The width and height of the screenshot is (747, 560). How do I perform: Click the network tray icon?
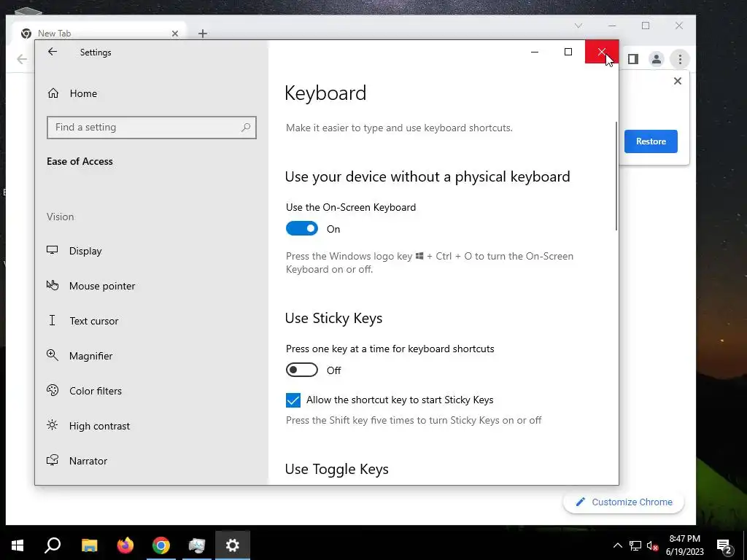[x=635, y=545]
